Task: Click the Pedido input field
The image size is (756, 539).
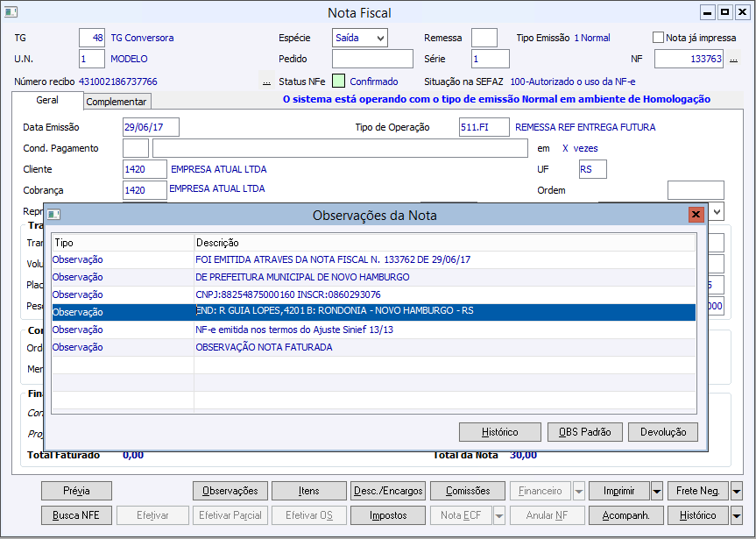Action: (x=372, y=59)
